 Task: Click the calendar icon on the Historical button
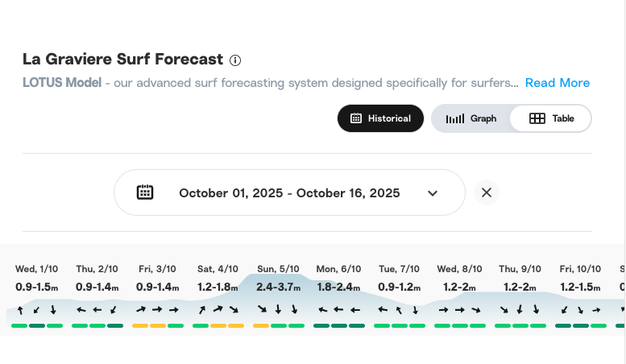pos(356,118)
